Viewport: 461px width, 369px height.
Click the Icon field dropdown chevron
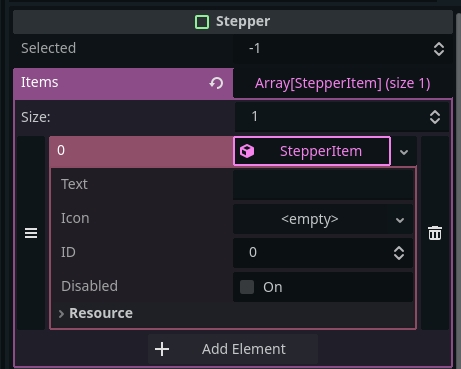coord(400,220)
